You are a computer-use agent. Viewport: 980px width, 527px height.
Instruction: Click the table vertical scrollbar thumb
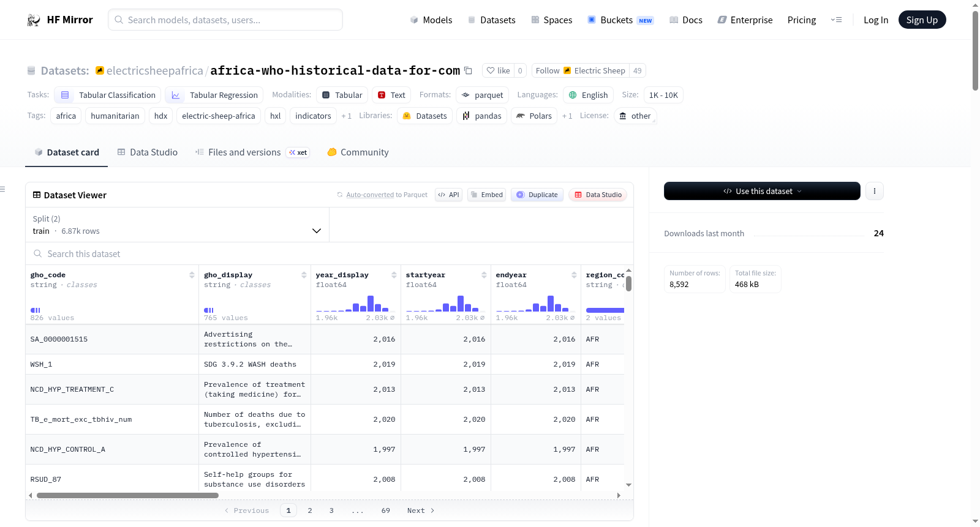pos(628,283)
